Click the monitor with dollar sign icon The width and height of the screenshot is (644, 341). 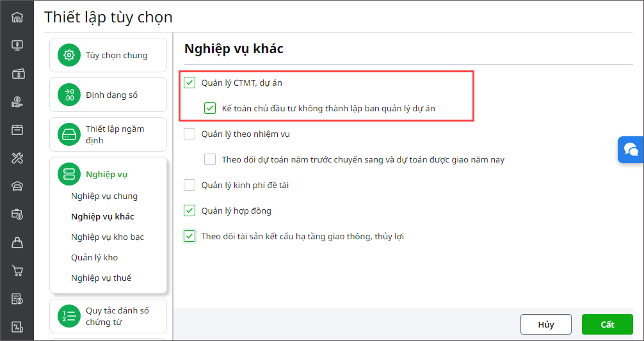tap(17, 45)
